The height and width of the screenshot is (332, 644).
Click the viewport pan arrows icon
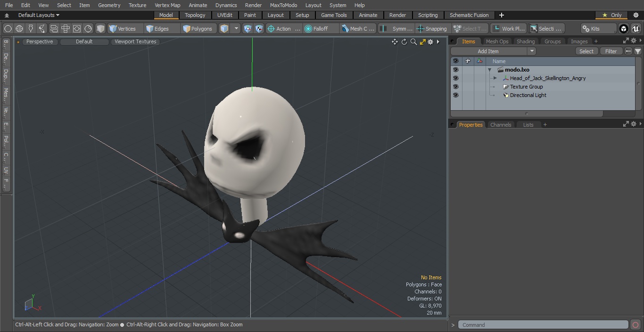click(x=395, y=42)
